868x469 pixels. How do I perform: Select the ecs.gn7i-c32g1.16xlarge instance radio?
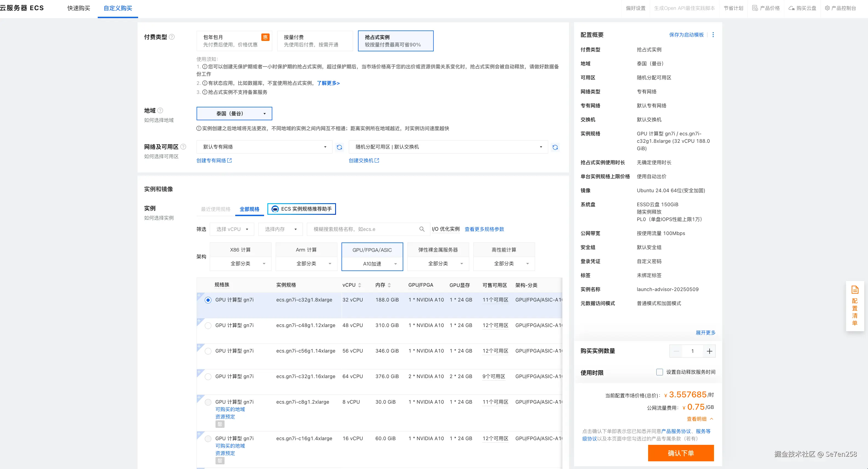point(208,377)
